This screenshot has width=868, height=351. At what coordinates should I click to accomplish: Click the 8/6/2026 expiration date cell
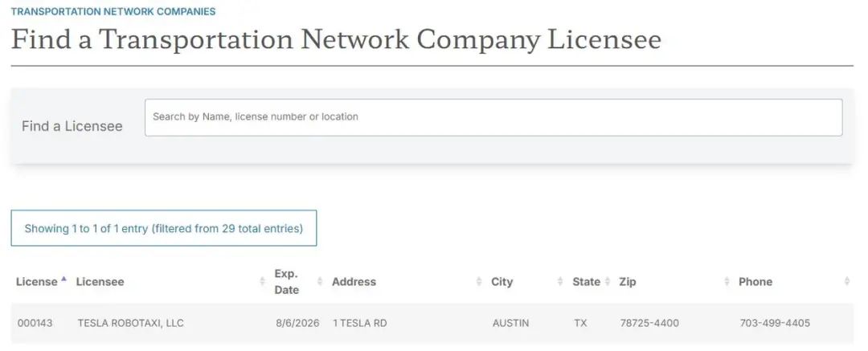(x=297, y=324)
